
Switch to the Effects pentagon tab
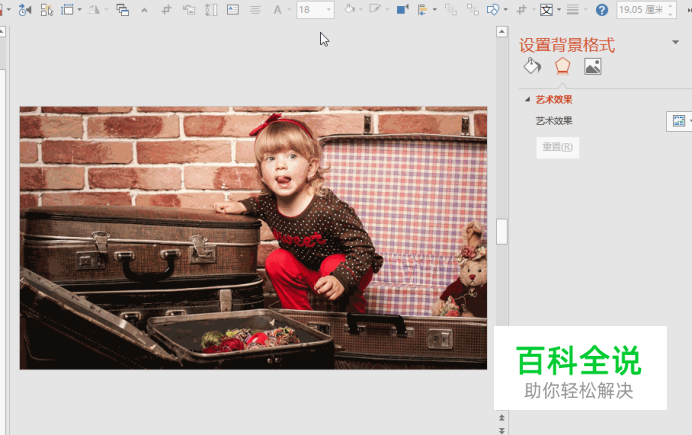[563, 67]
